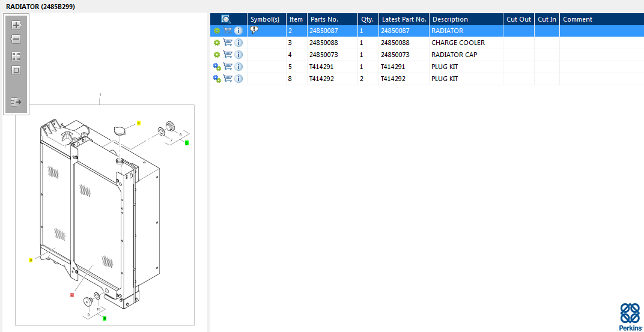This screenshot has height=332, width=644.
Task: Click the RADIATOR (2485B299) title
Action: pos(41,7)
